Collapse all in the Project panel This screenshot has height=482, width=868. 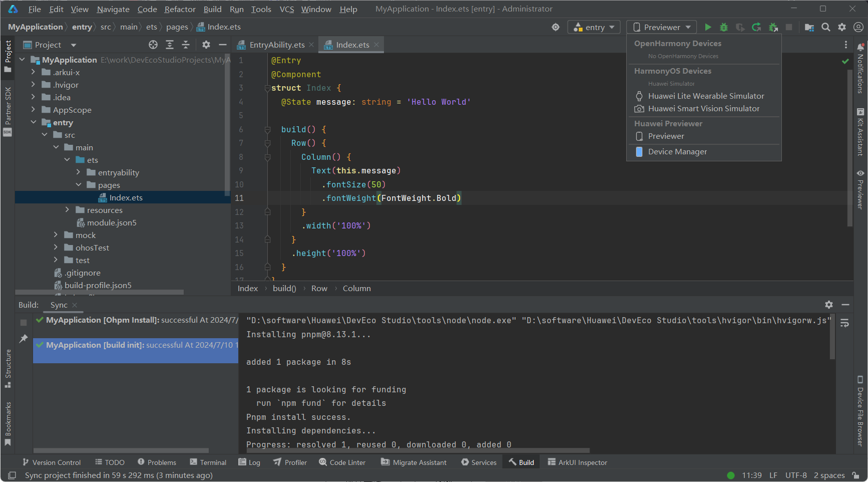tap(186, 45)
